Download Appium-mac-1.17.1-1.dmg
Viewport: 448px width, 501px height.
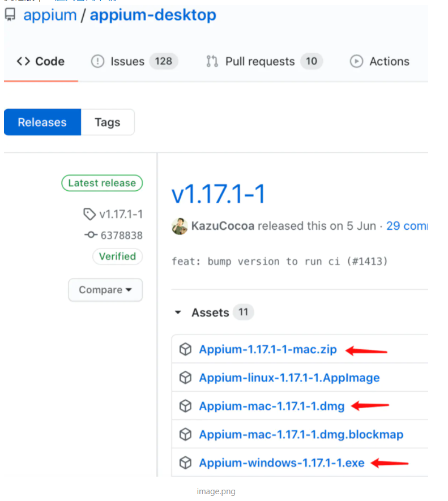tap(272, 406)
